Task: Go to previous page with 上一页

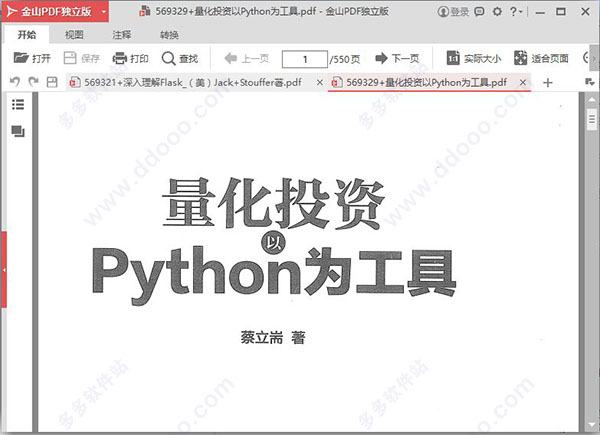Action: [247, 59]
